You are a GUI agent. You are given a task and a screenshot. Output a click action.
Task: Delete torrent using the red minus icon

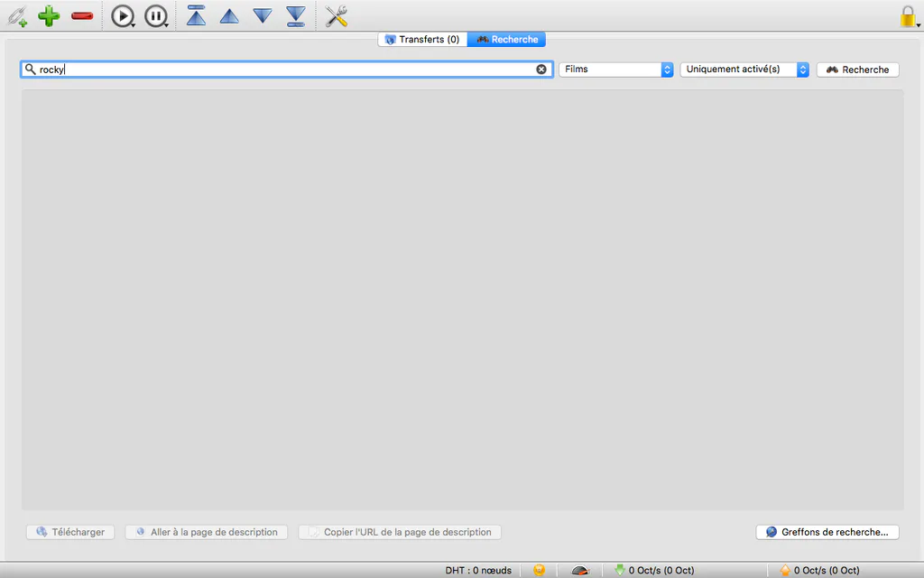82,16
